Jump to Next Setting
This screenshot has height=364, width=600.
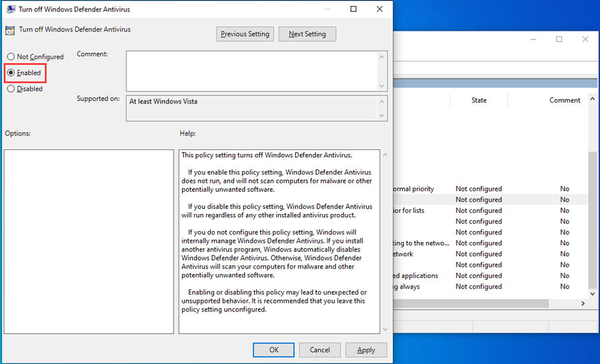click(x=307, y=34)
